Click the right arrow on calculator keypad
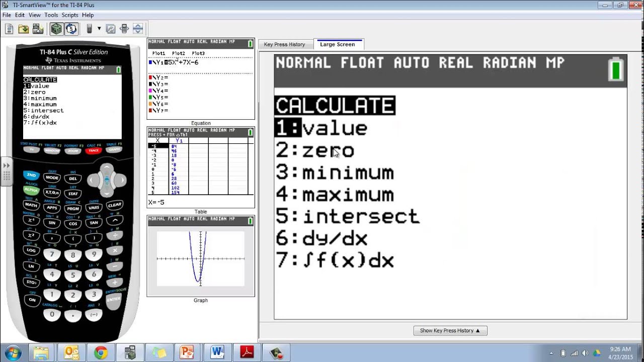This screenshot has height=362, width=644. pos(121,180)
